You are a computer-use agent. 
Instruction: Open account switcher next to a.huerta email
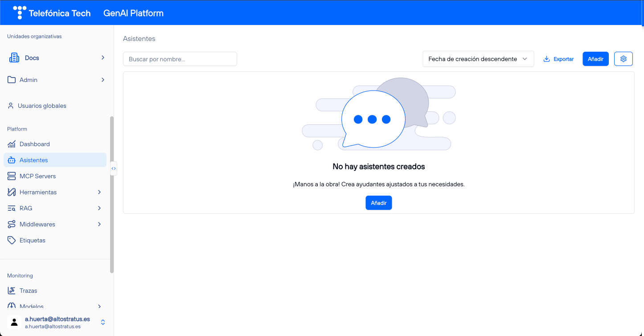pos(103,322)
